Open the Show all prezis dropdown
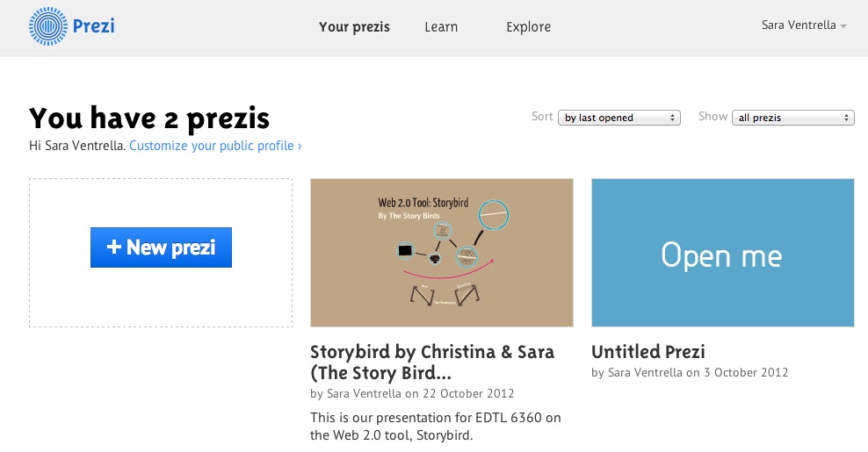 tap(793, 118)
